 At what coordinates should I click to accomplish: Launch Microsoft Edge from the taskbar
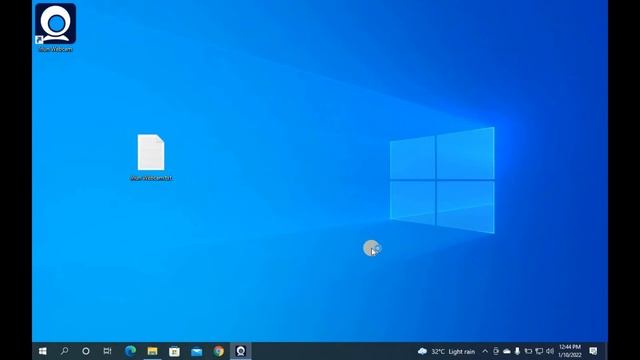pyautogui.click(x=131, y=351)
